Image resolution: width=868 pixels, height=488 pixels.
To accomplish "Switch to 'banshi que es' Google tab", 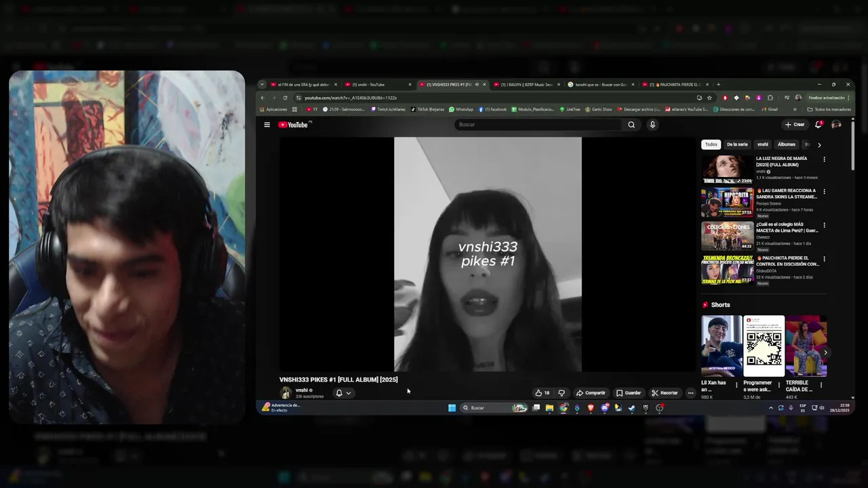I will (x=601, y=85).
